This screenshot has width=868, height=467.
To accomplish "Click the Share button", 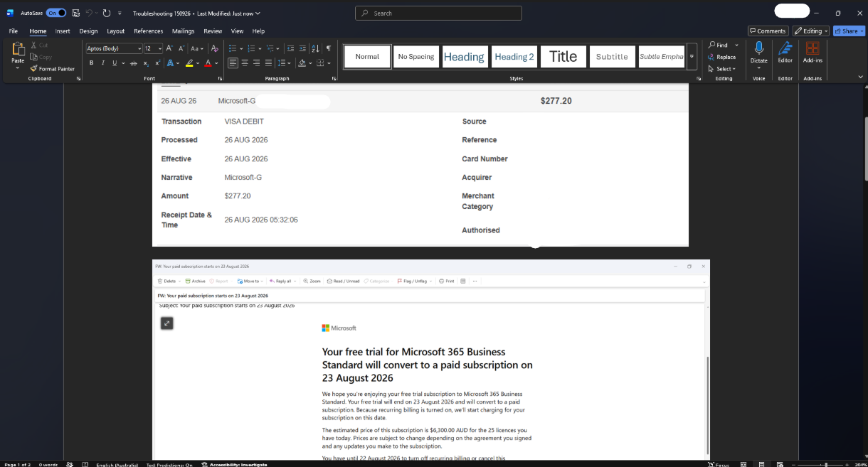I will (x=849, y=31).
